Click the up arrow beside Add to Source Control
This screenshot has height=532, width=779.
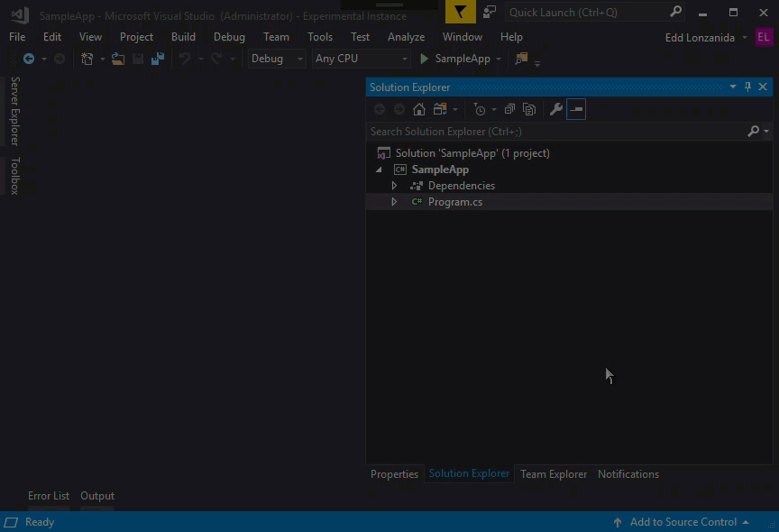point(618,522)
